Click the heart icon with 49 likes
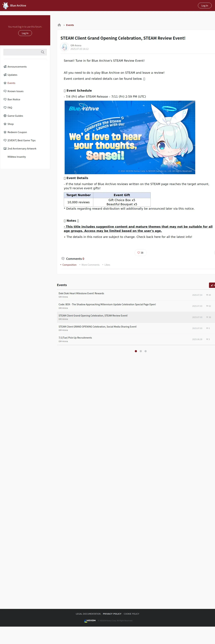This screenshot has width=215, height=644. pyautogui.click(x=207, y=295)
